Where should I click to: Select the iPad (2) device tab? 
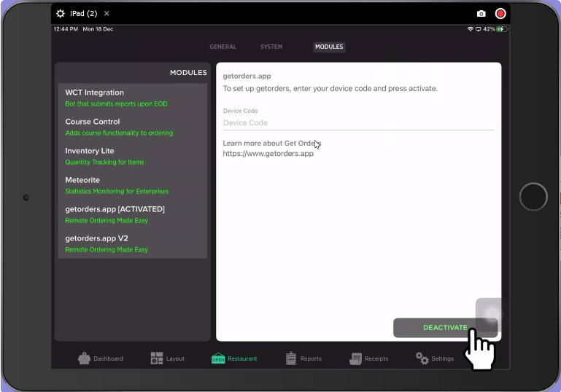click(83, 14)
